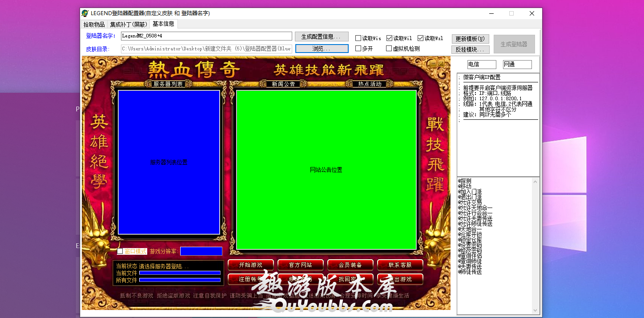Enable the 多开 checkbox
644x318 pixels.
[x=358, y=49]
